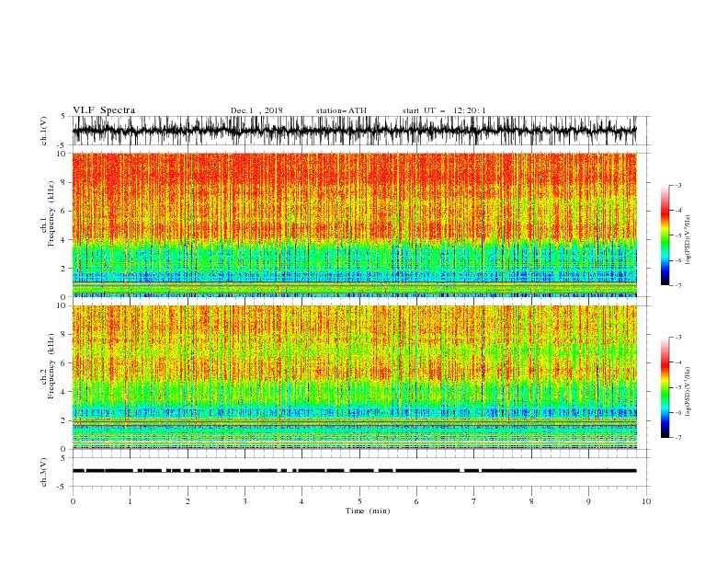Viewport: 728px width, 563px height.
Task: Click the "1" tick on time axis
Action: (130, 501)
